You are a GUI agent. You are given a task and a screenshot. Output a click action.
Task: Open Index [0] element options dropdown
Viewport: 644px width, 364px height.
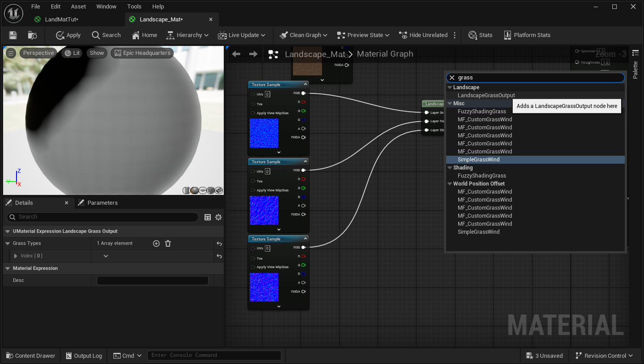pyautogui.click(x=106, y=256)
